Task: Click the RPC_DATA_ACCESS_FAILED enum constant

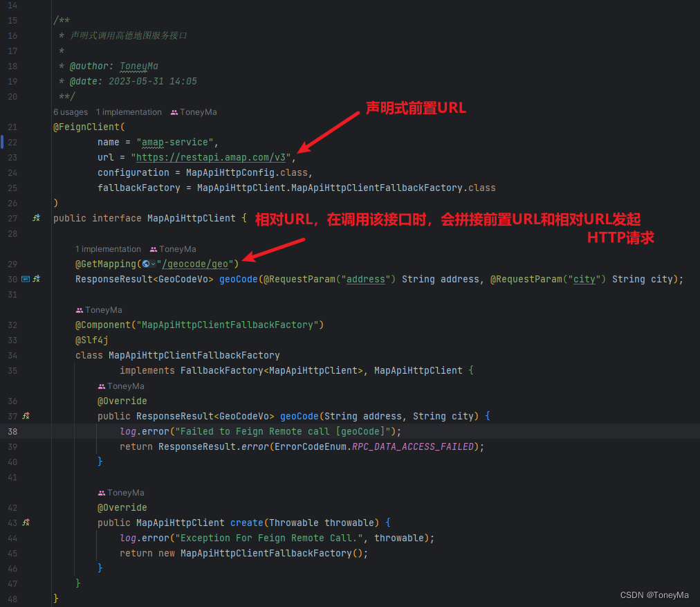Action: coord(413,446)
